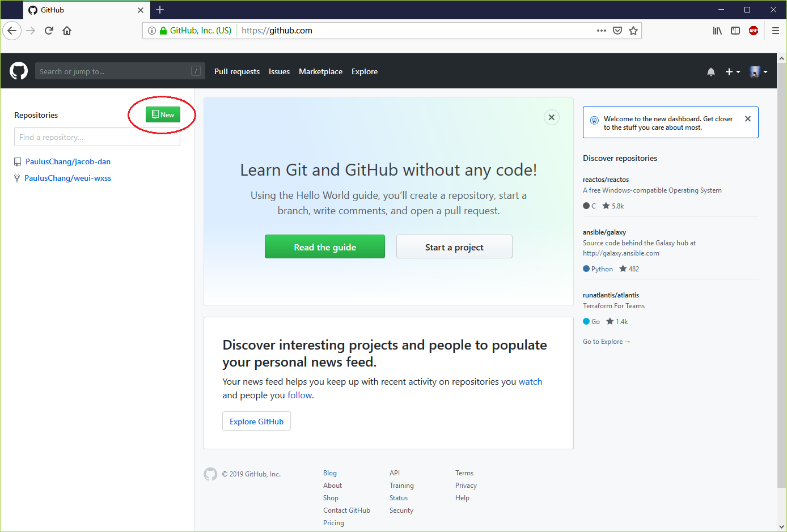
Task: Click repo icon beside PaulusChang/jacob-dan
Action: pos(18,162)
